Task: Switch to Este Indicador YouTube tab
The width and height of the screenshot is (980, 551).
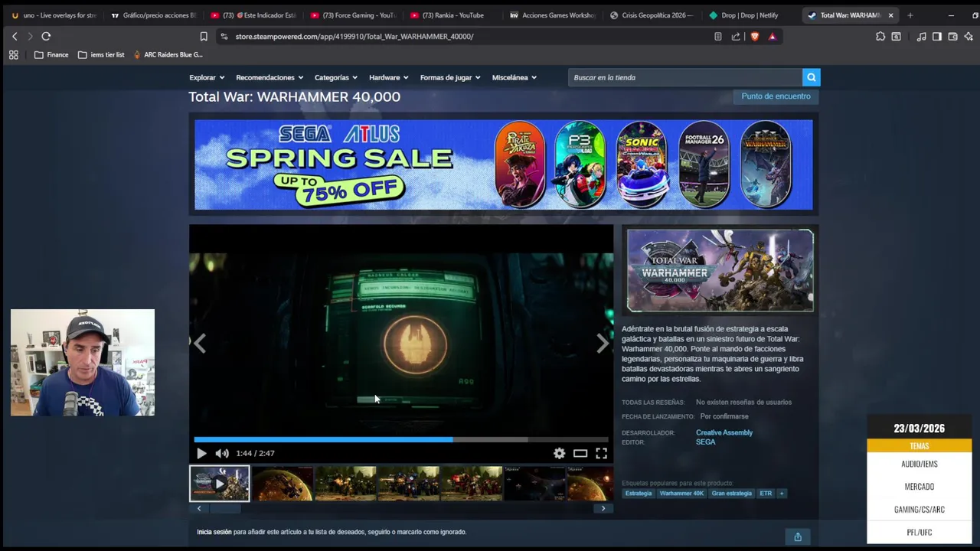Action: click(x=253, y=15)
